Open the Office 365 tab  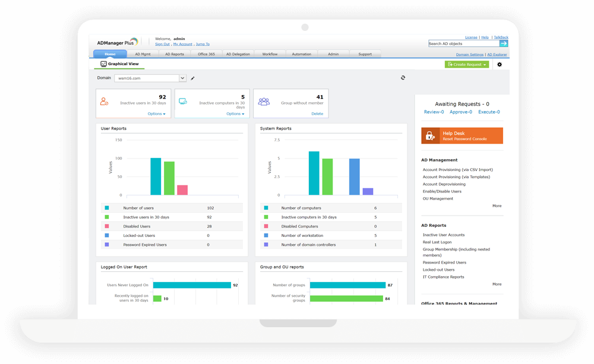(x=206, y=54)
